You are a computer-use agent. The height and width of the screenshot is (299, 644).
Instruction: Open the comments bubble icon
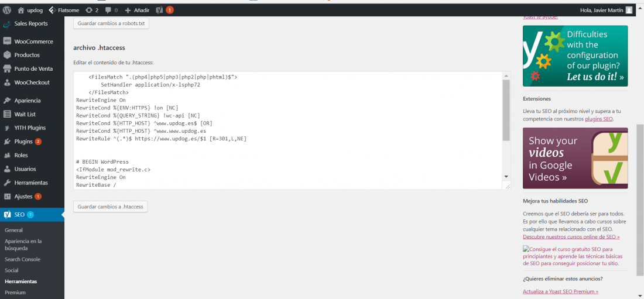coord(108,10)
